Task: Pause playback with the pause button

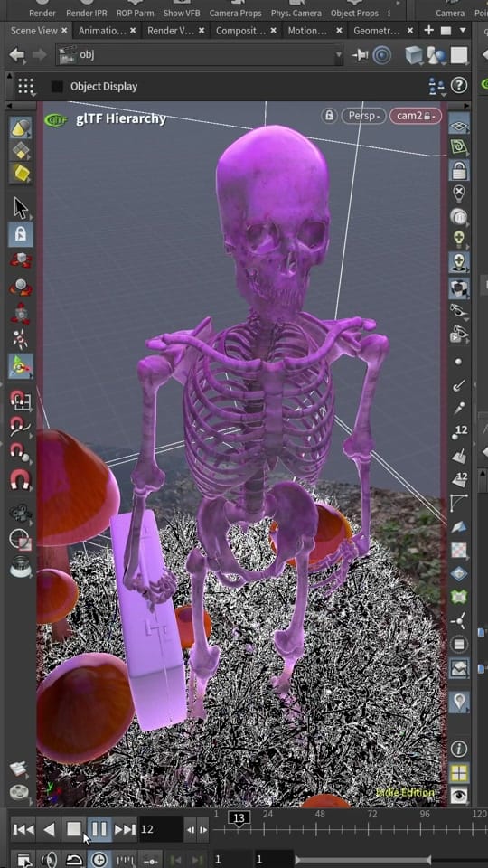Action: [99, 829]
